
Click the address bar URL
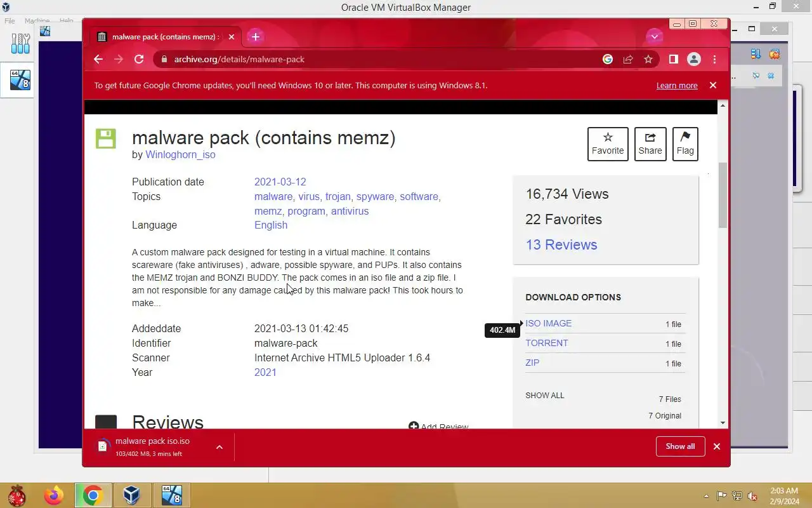click(239, 59)
